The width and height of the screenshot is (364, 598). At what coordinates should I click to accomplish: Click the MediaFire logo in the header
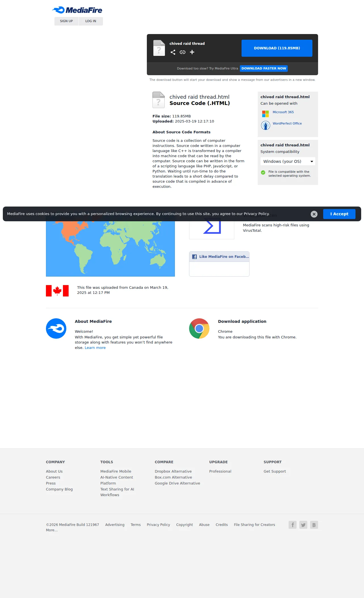[x=77, y=10]
